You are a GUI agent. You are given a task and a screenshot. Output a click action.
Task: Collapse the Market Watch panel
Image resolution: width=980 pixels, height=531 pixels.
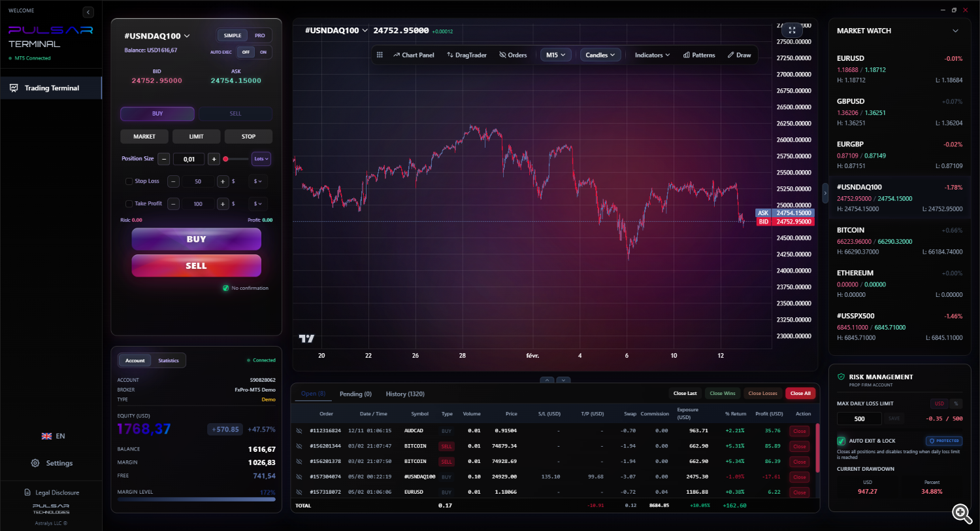[x=955, y=31]
